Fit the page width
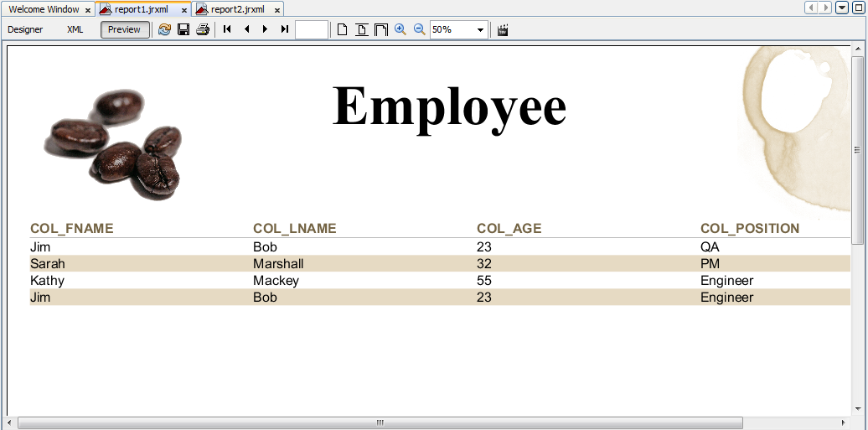This screenshot has width=868, height=430. click(x=381, y=29)
